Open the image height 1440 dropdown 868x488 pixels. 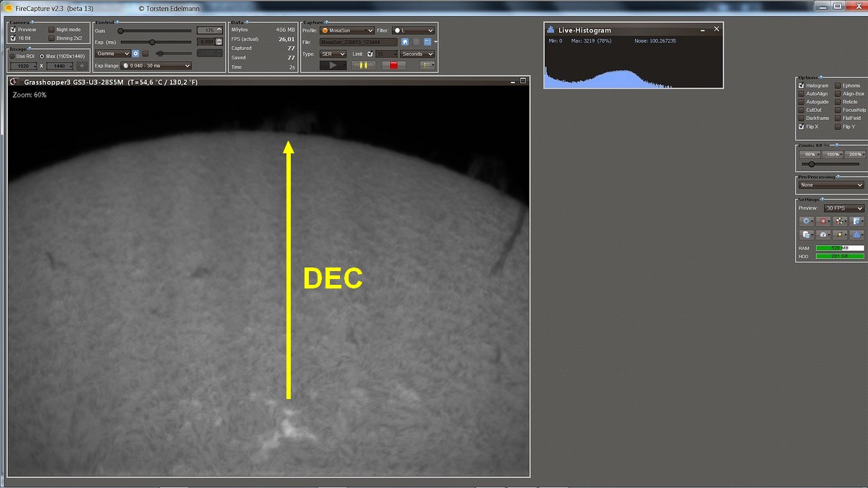coord(61,66)
